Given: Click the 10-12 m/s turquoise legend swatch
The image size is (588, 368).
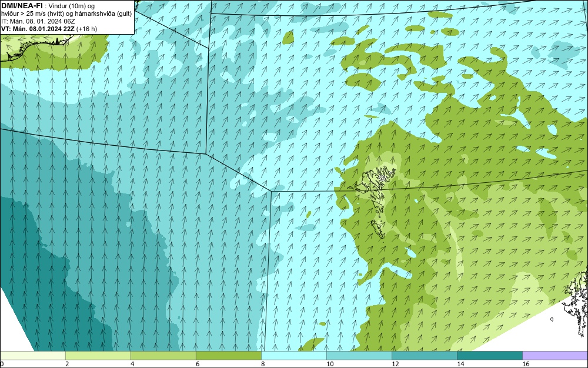Looking at the screenshot, I should tap(359, 355).
